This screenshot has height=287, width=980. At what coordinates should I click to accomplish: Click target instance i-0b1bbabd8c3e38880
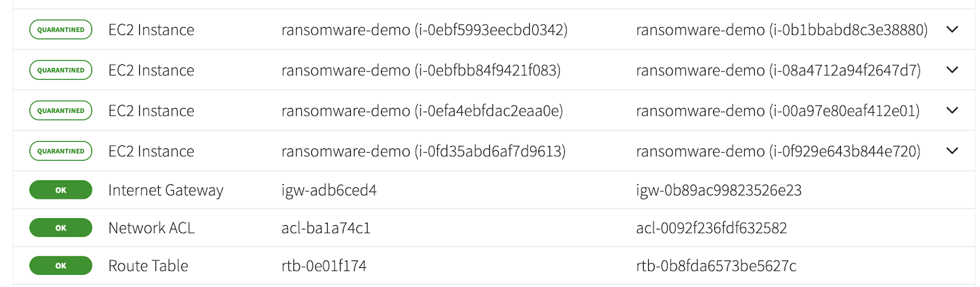tap(782, 29)
